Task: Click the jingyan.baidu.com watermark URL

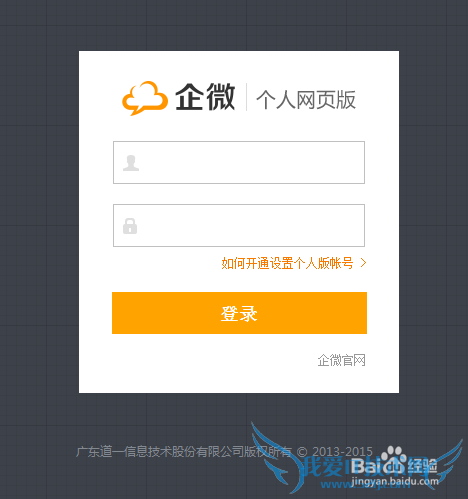Action: point(395,481)
